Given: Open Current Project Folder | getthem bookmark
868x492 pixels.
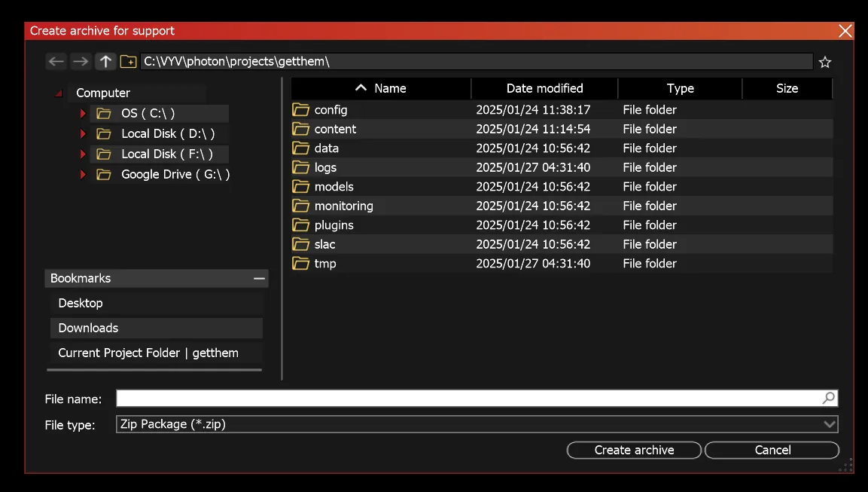Looking at the screenshot, I should coord(156,353).
